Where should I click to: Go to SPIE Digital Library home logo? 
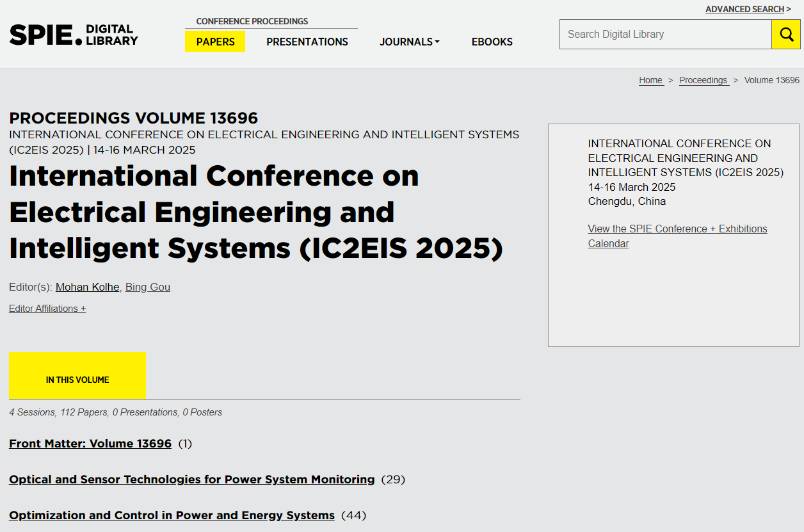click(x=74, y=35)
